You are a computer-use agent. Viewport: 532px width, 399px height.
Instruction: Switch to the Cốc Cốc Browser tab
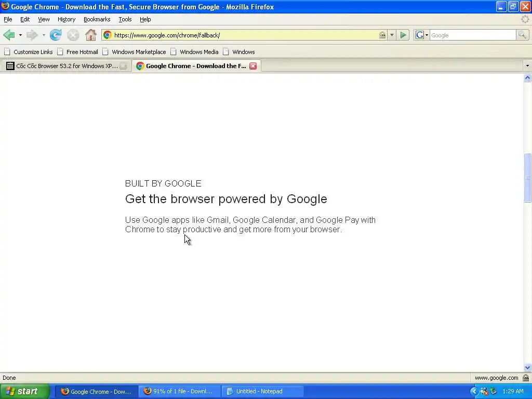65,66
